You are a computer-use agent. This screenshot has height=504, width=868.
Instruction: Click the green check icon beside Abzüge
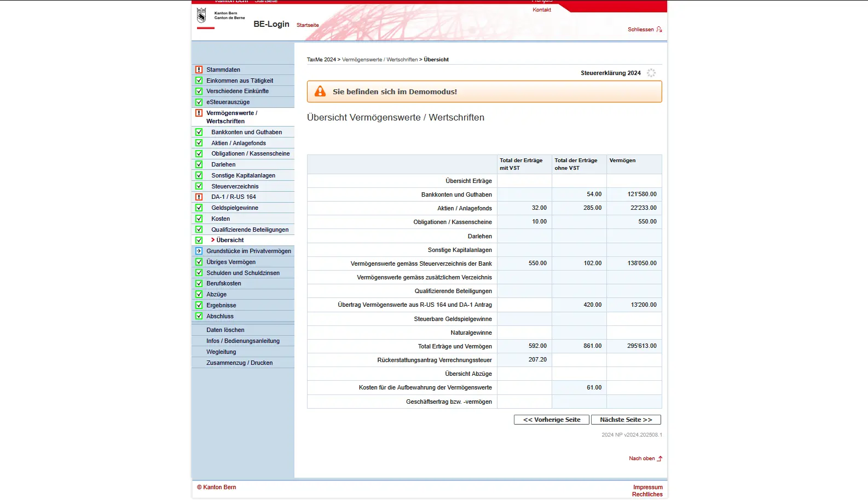click(199, 294)
